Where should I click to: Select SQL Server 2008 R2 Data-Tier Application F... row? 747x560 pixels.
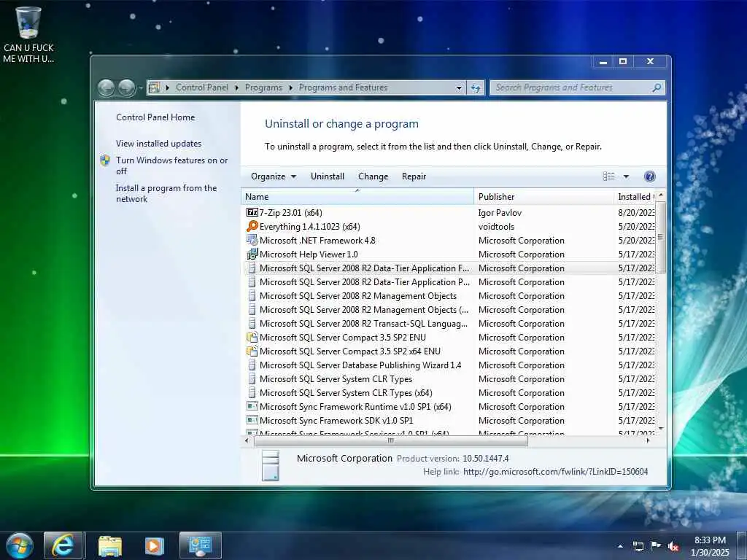[x=449, y=268]
